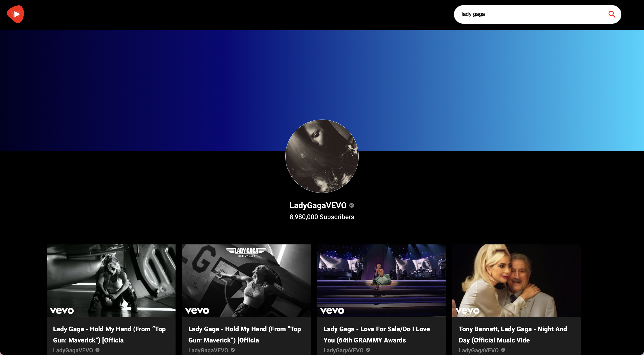Viewport: 644px width, 355px height.
Task: Click the Love For Sale/Do I Love You title
Action: point(377,334)
